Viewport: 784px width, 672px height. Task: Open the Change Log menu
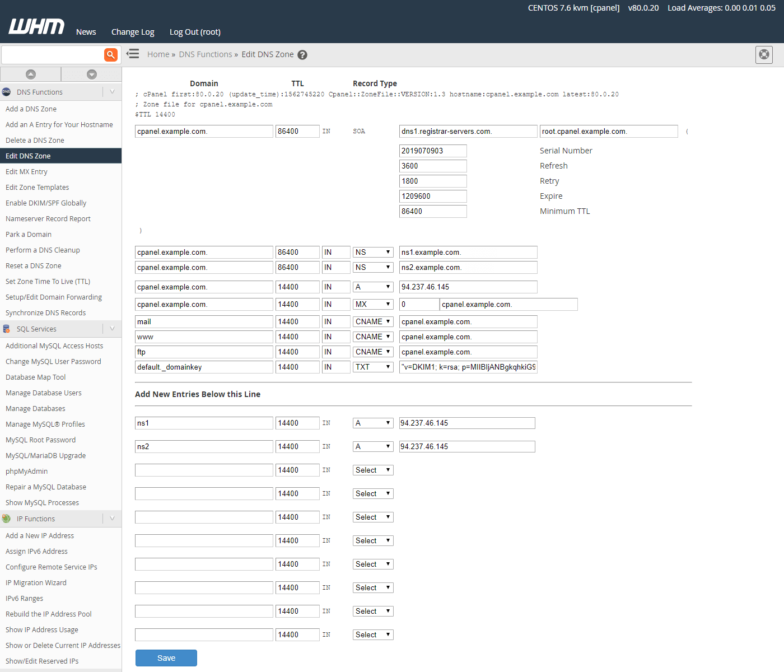[x=133, y=32]
